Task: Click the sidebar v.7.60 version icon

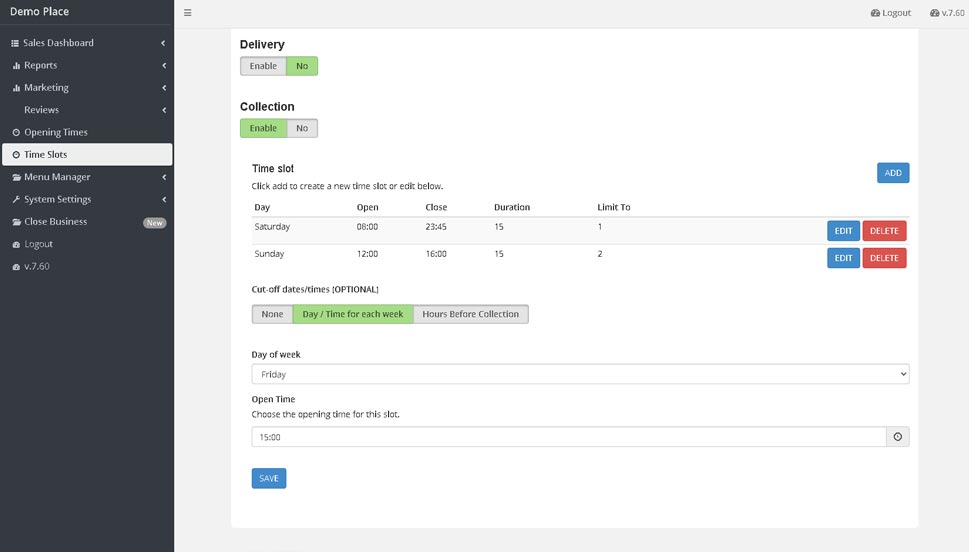Action: [x=16, y=266]
